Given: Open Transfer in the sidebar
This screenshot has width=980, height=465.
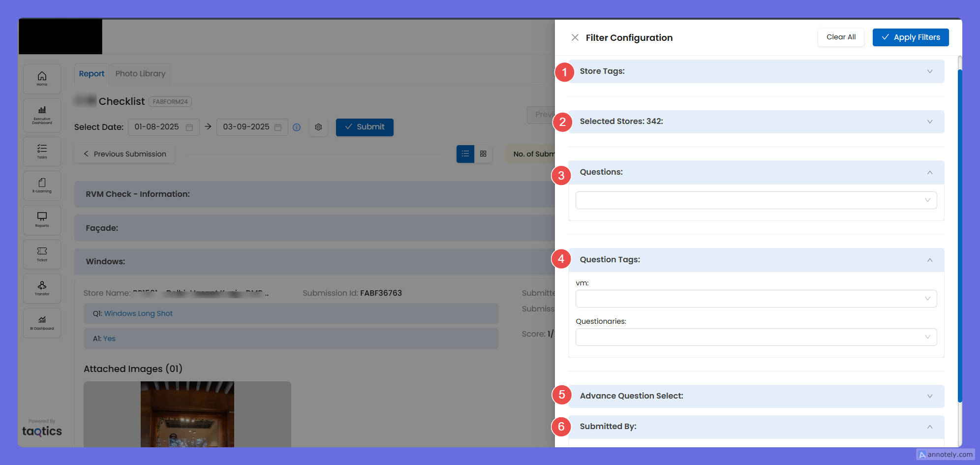Looking at the screenshot, I should click(x=42, y=288).
